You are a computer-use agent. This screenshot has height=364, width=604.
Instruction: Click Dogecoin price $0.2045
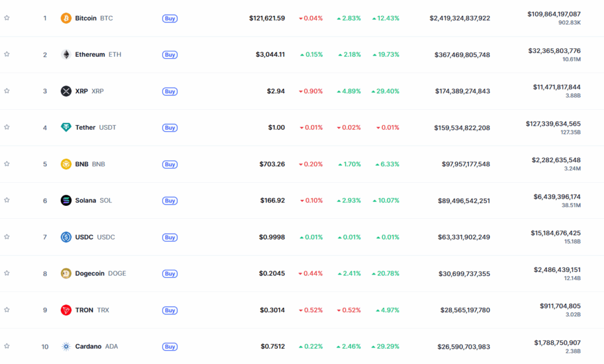pos(272,274)
